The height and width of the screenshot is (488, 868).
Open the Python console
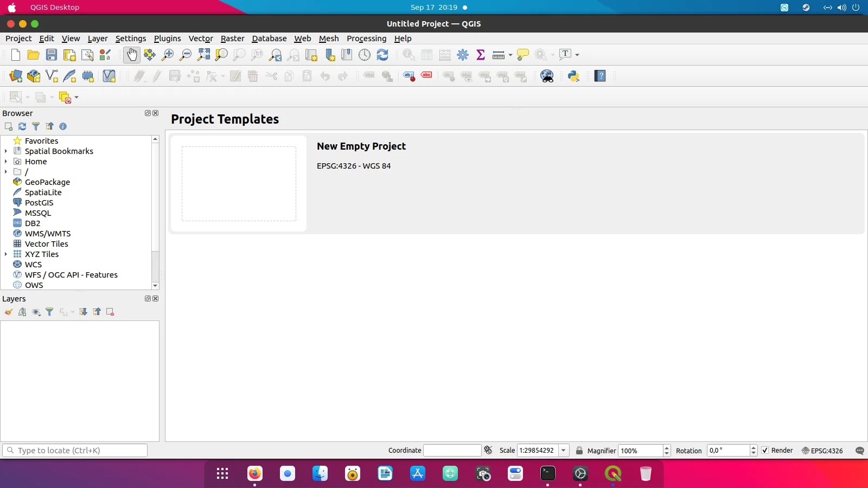(573, 76)
